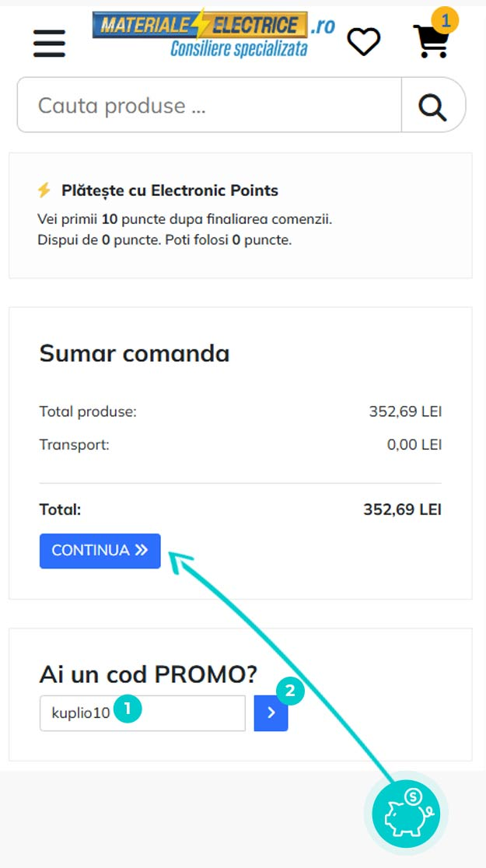Click the teal step 1 marker badge
The width and height of the screenshot is (486, 868).
click(128, 708)
